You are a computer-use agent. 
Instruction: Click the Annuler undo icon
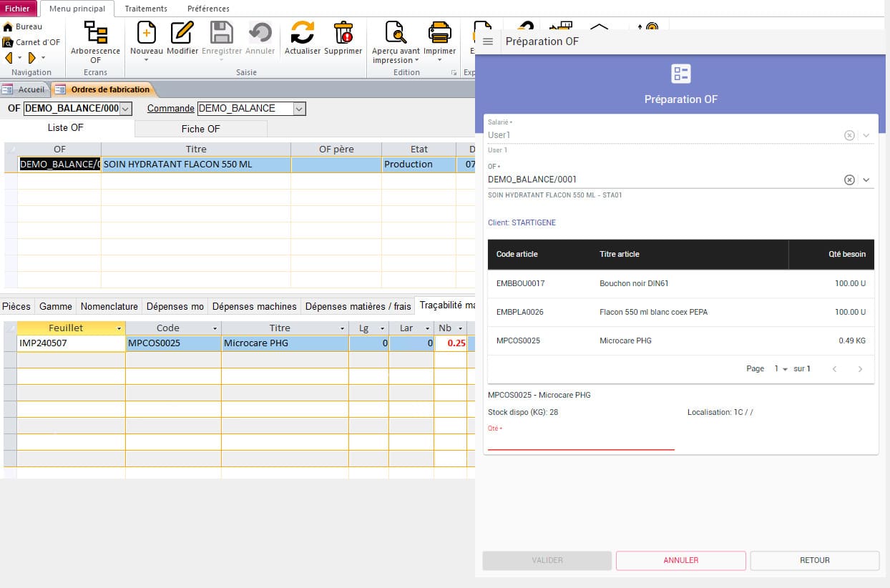pyautogui.click(x=260, y=32)
